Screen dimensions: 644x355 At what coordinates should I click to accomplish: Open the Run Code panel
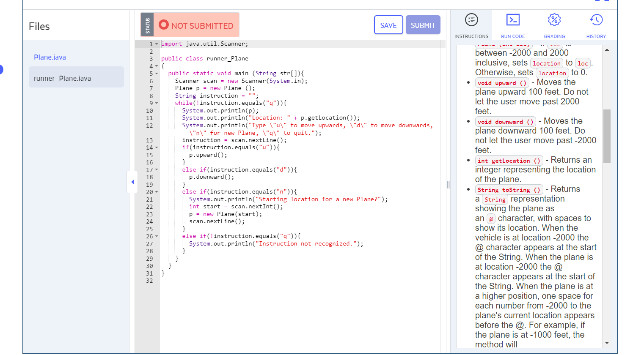click(513, 25)
